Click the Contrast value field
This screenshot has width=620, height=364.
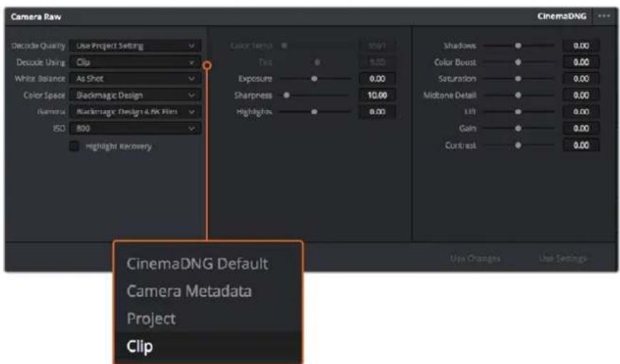tap(581, 146)
